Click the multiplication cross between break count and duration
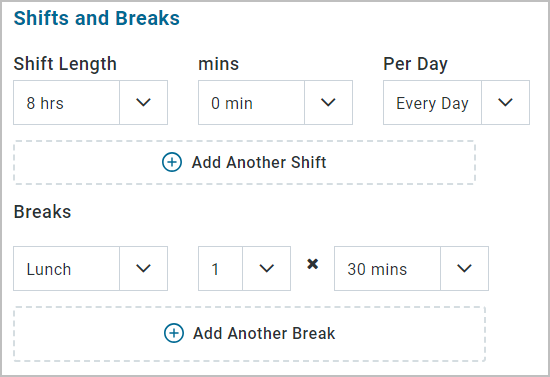This screenshot has width=550, height=377. 313,264
